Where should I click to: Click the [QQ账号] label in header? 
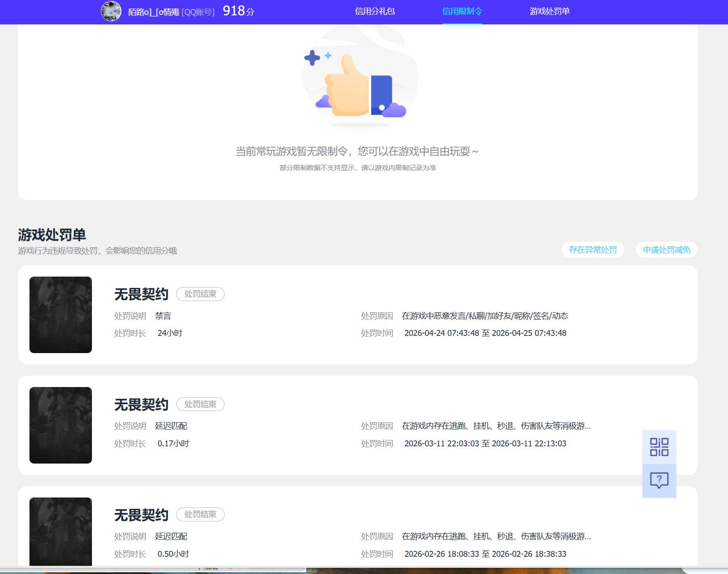coord(198,12)
